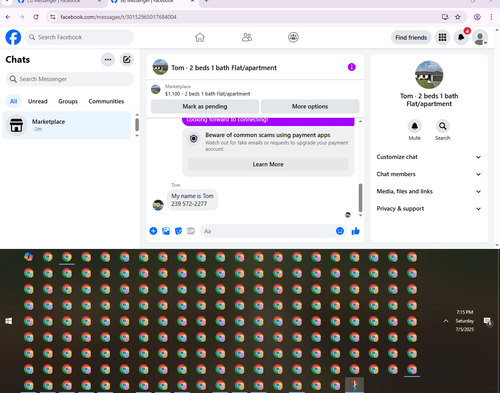Open the Copilot icon in taskbar
This screenshot has height=393, width=500.
coord(29,257)
